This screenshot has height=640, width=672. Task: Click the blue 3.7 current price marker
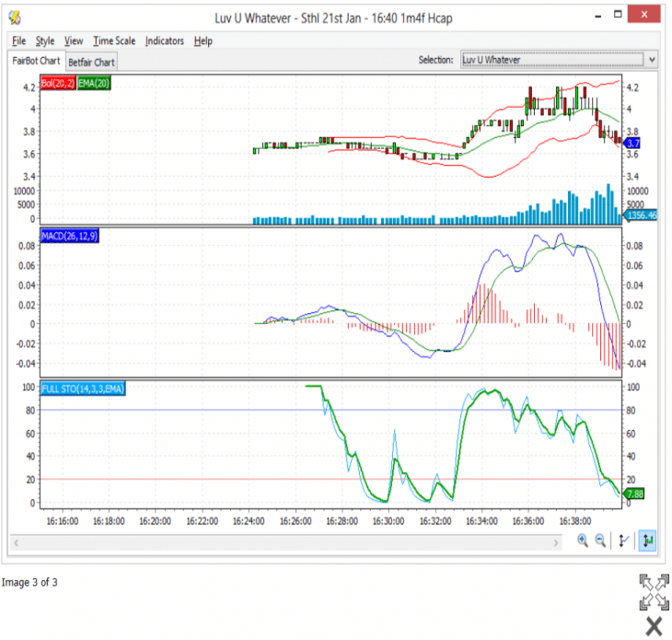tap(632, 144)
